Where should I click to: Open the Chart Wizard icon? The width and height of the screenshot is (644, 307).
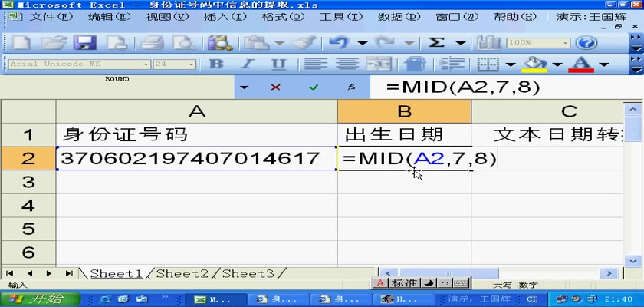[x=488, y=43]
